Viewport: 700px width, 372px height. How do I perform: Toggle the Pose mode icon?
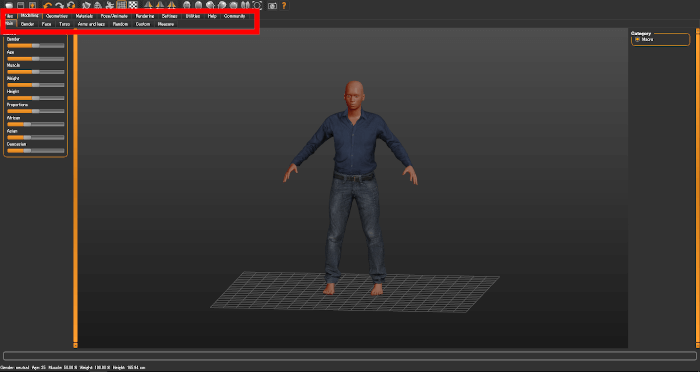(109, 5)
